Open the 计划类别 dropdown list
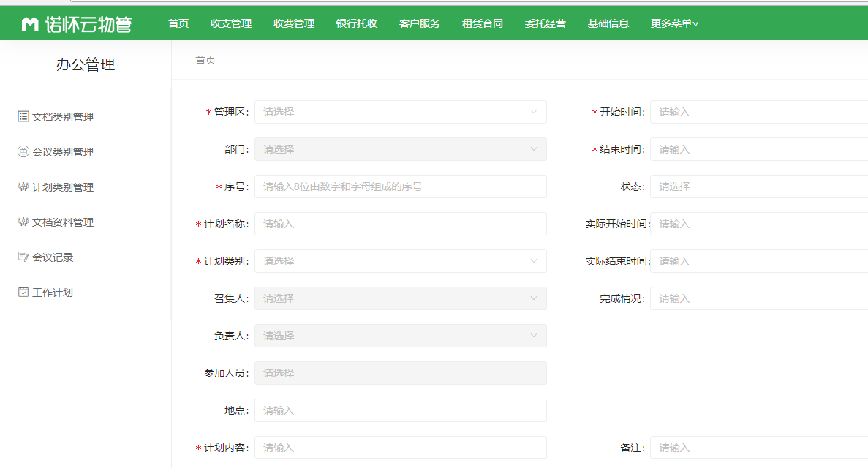Viewport: 868px width, 468px height. (x=400, y=261)
